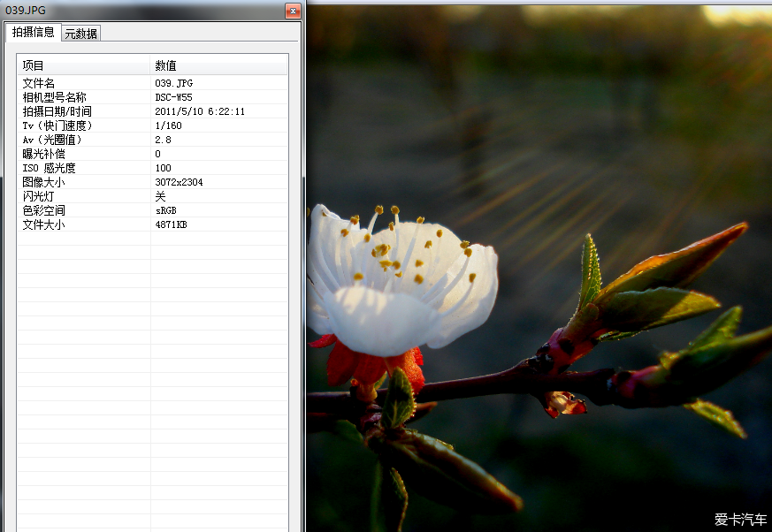
Task: Select the 图像大小 row label
Action: (43, 183)
